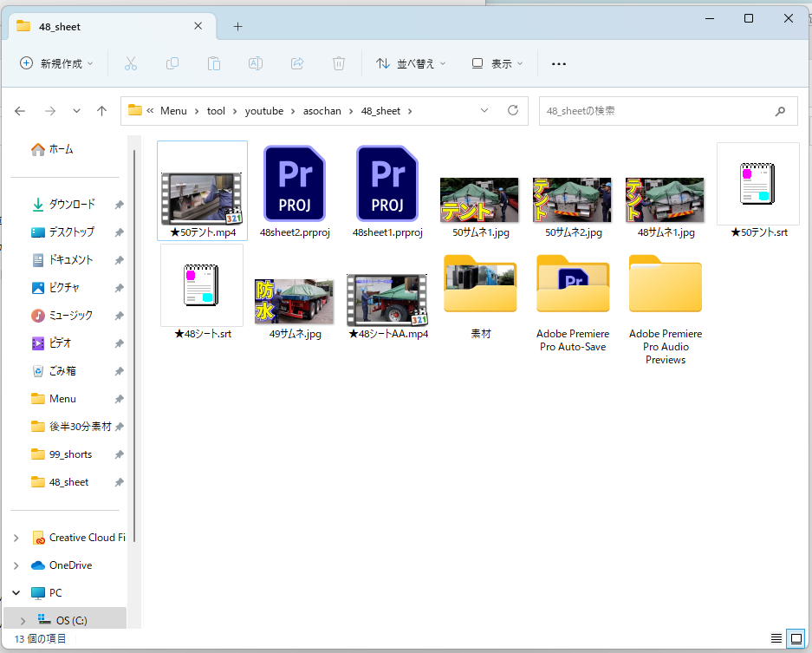Collapse the PC tree node
Screen dimensions: 812x653
(x=16, y=593)
